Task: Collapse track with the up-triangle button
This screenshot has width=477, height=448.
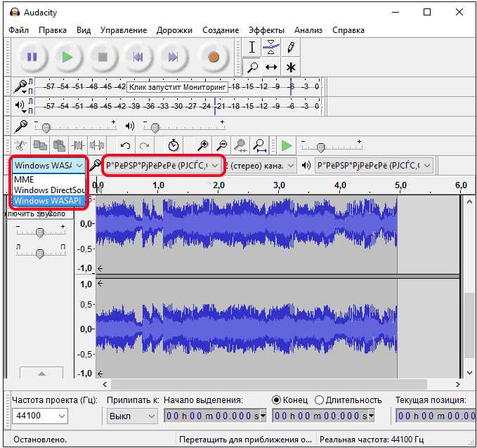Action: (x=41, y=373)
